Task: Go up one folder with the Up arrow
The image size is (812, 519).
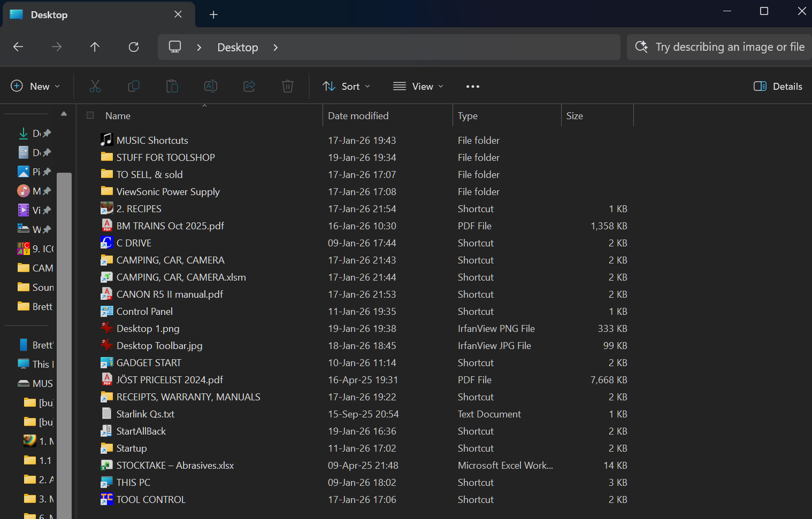Action: [x=95, y=47]
